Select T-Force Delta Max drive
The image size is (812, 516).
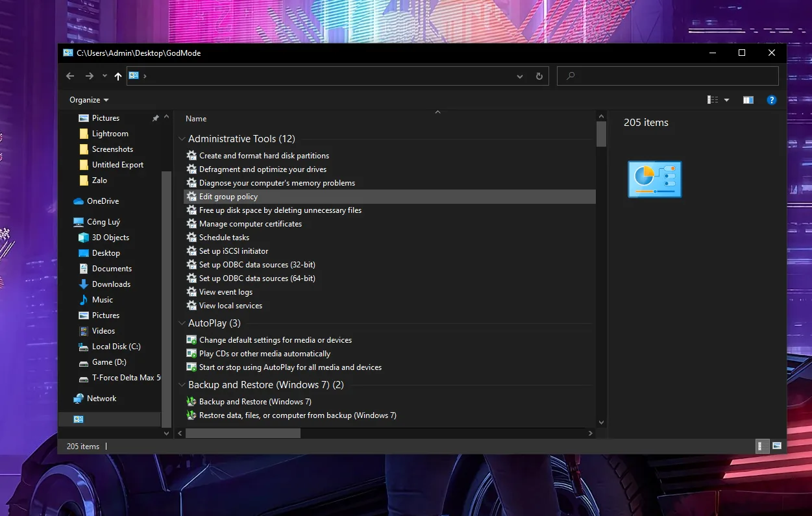[126, 378]
